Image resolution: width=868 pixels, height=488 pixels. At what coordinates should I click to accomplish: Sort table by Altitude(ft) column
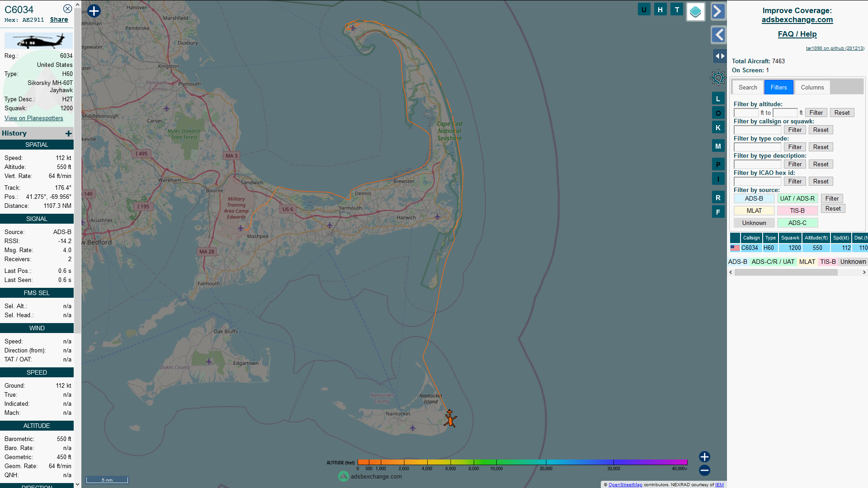coord(816,238)
